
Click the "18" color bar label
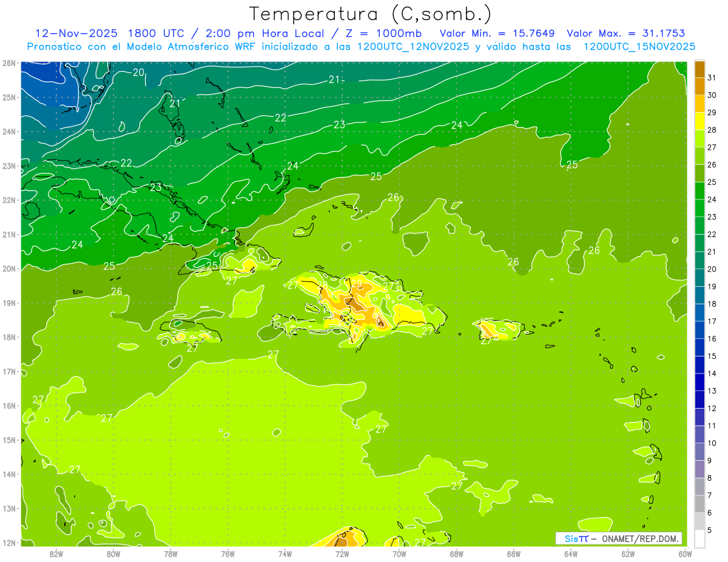pos(712,304)
